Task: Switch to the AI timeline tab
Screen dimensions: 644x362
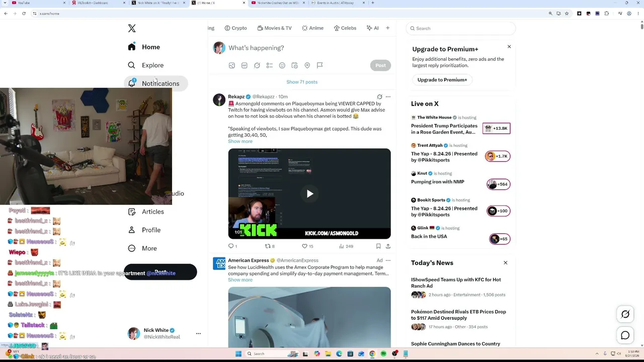Action: coord(372,28)
